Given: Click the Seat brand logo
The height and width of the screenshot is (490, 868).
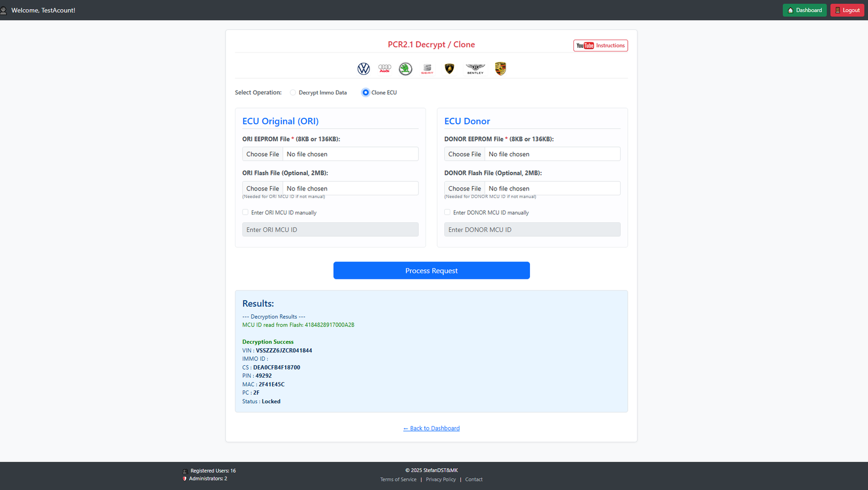Looking at the screenshot, I should point(427,69).
